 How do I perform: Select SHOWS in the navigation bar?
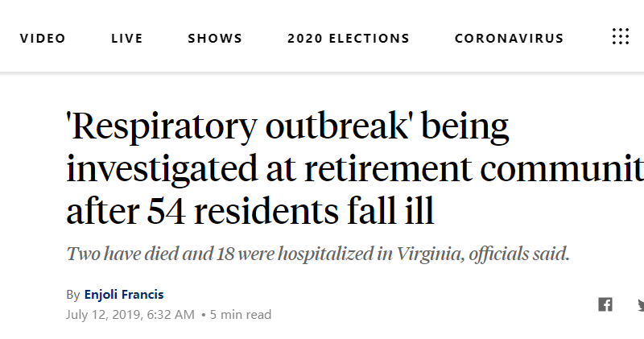coord(215,38)
